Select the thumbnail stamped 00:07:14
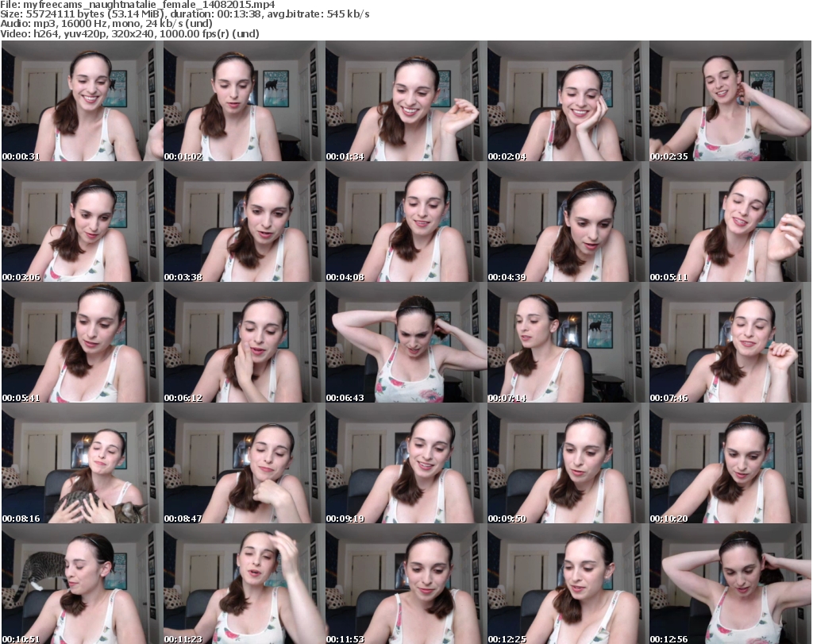813x644 pixels. 568,343
